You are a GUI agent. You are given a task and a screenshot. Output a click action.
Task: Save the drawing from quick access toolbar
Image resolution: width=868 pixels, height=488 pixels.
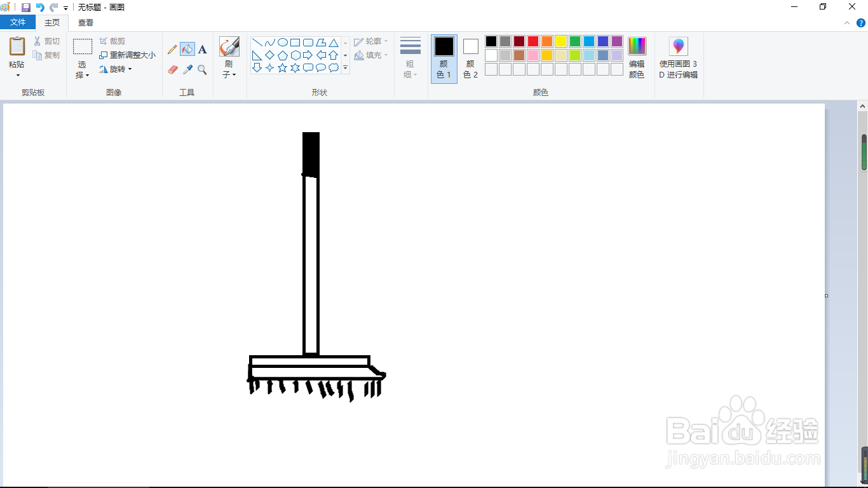26,7
